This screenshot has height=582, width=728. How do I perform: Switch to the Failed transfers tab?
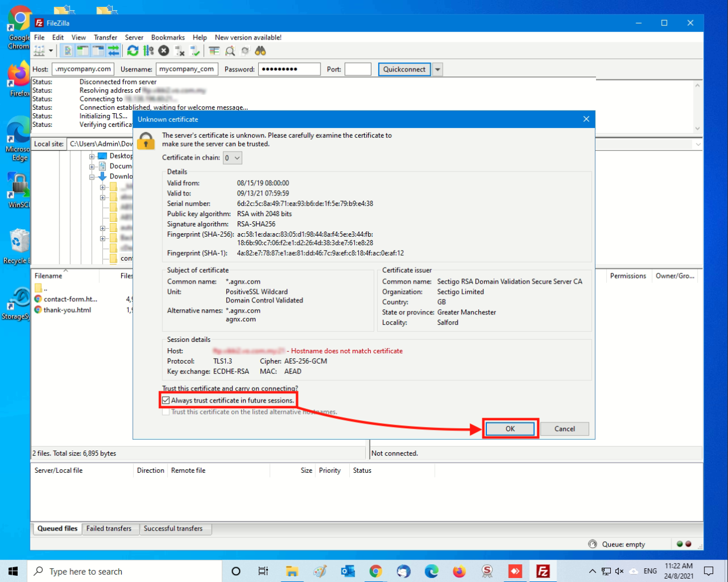[x=109, y=528]
